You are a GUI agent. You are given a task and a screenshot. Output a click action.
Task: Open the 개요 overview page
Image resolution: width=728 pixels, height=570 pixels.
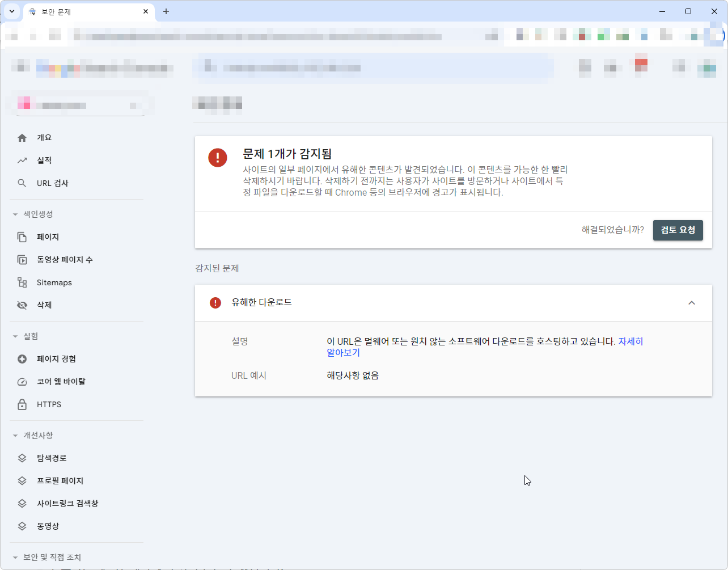pyautogui.click(x=43, y=137)
